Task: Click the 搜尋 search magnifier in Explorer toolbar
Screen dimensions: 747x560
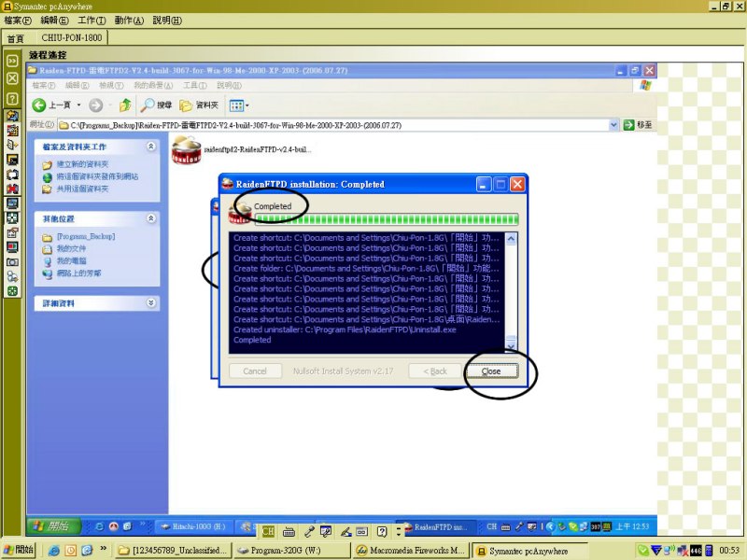Action: tap(156, 105)
